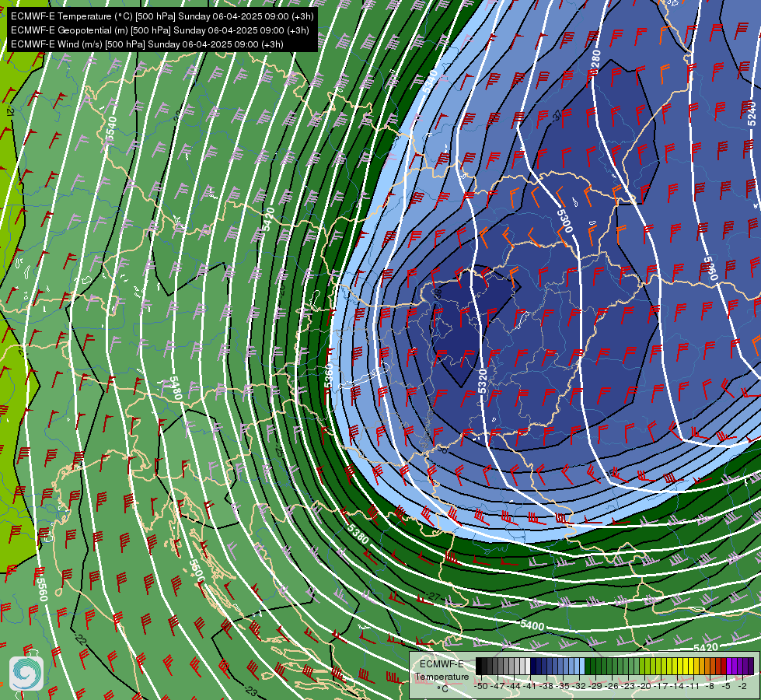Image resolution: width=761 pixels, height=700 pixels.
Task: Pick the black swatch above -50 in legend
Action: 479,666
